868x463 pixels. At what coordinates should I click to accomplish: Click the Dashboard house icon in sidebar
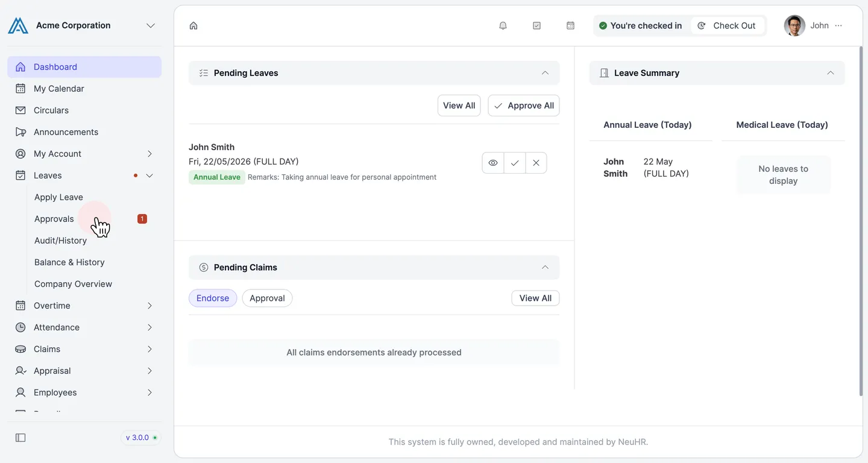click(x=20, y=67)
